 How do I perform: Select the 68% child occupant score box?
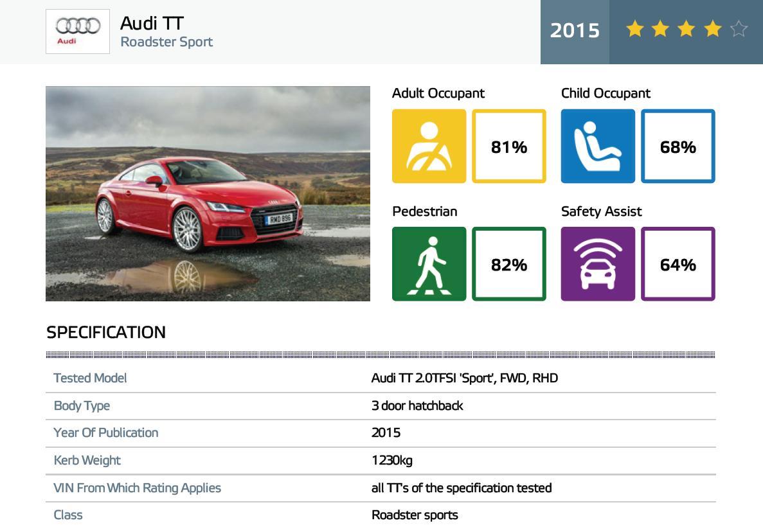click(x=678, y=146)
